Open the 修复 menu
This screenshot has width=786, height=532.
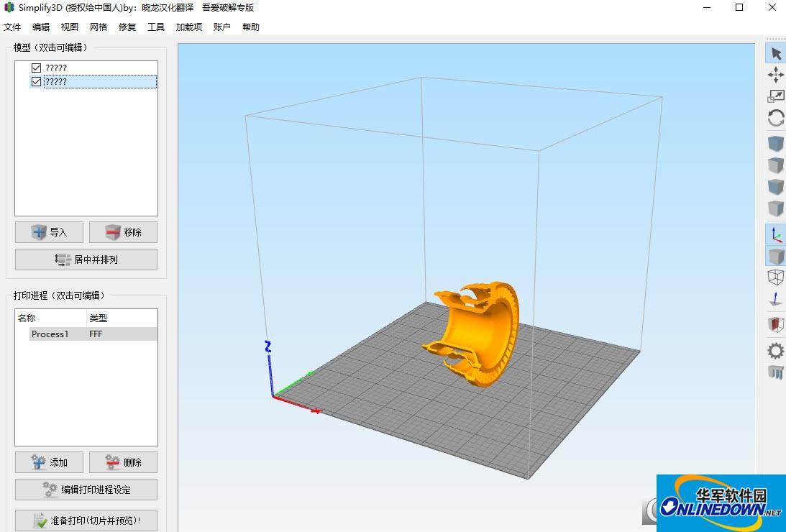127,27
